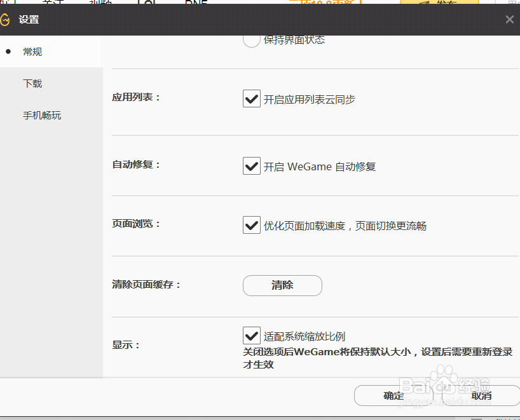Confirm settings with 确定 button

click(x=393, y=395)
